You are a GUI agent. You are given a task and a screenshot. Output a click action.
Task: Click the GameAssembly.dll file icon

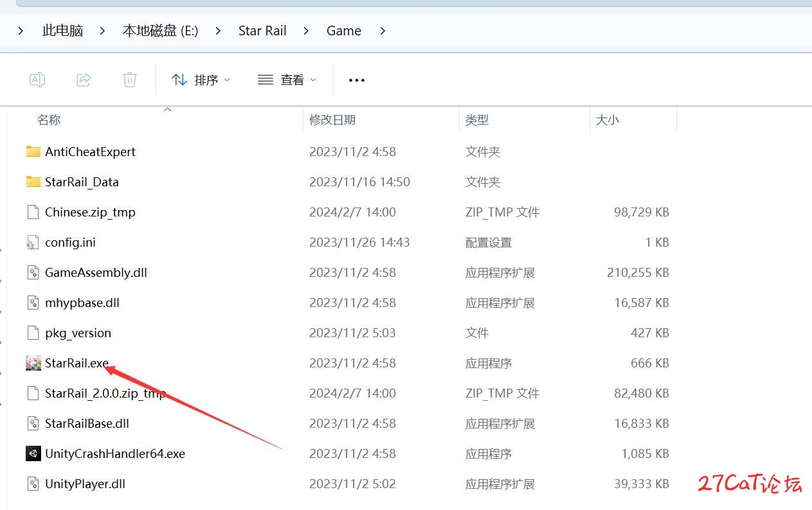[33, 272]
